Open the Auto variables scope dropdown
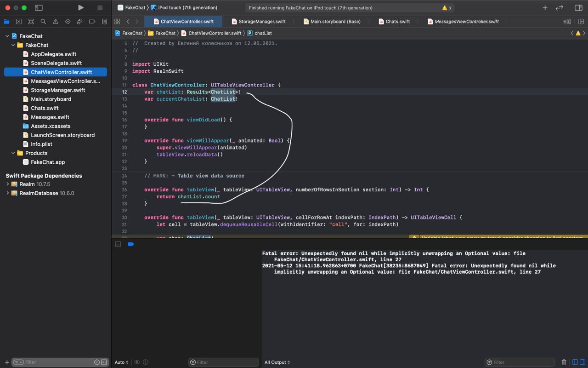The width and height of the screenshot is (588, 368). pos(122,362)
